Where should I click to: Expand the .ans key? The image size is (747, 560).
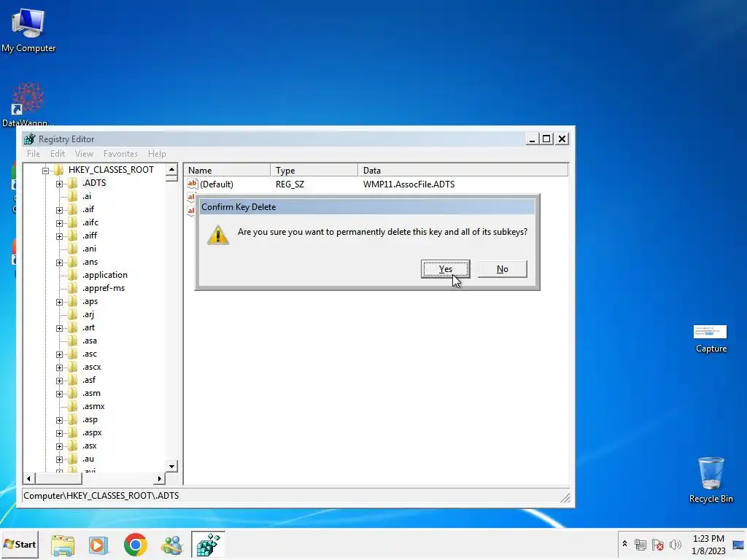point(59,262)
